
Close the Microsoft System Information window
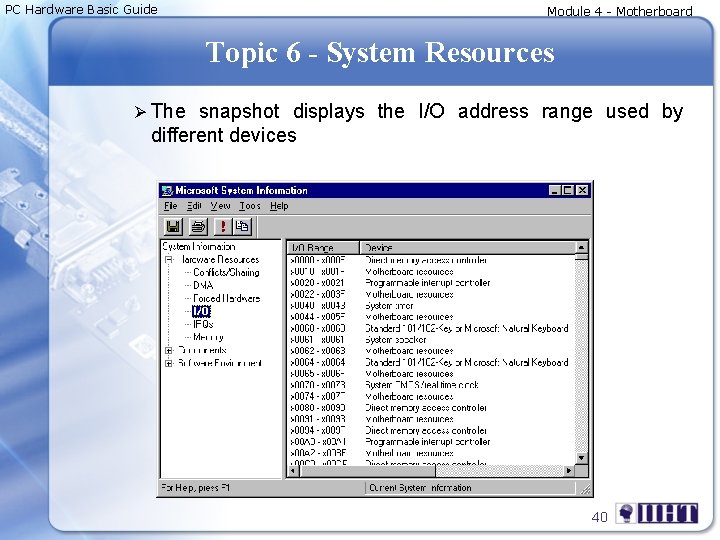582,190
